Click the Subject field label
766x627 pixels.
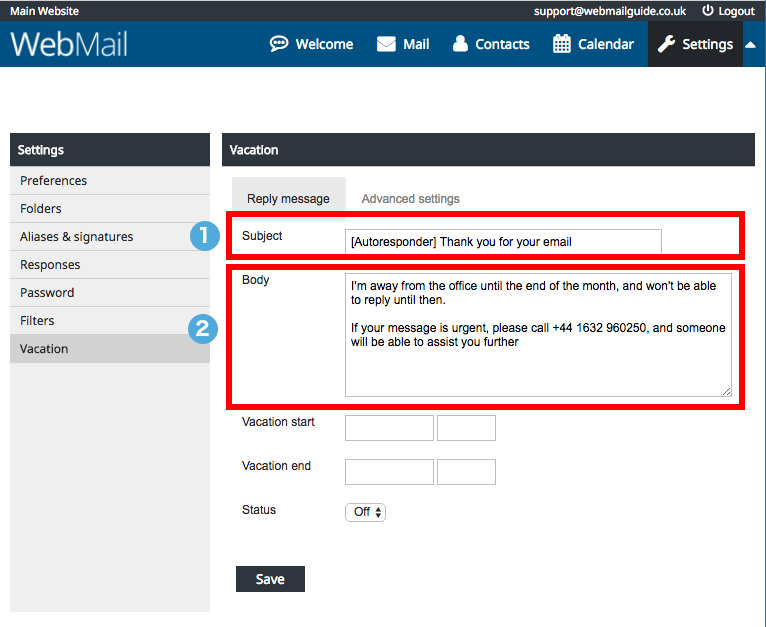click(262, 236)
